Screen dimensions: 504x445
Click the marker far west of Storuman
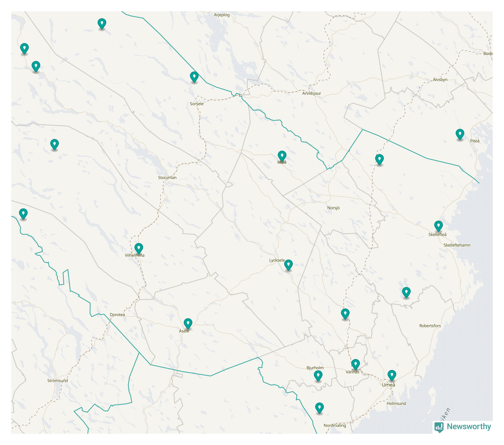[x=55, y=144]
